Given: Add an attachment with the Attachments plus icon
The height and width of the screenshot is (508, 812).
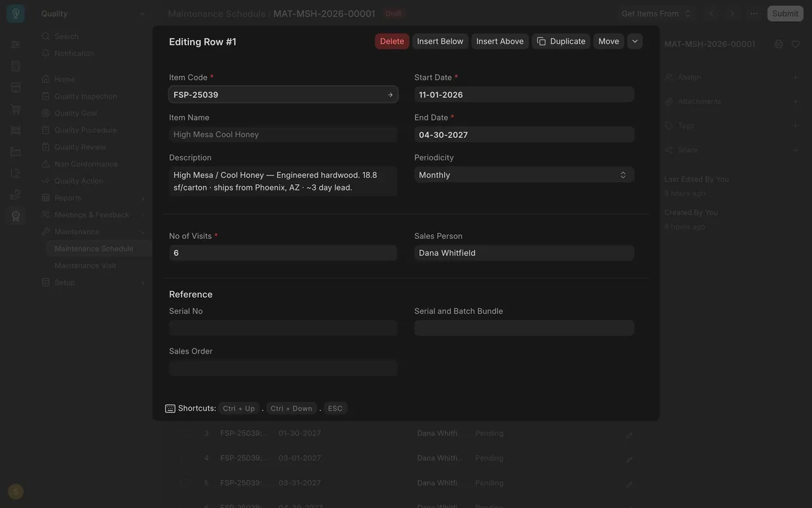Looking at the screenshot, I should tap(796, 102).
